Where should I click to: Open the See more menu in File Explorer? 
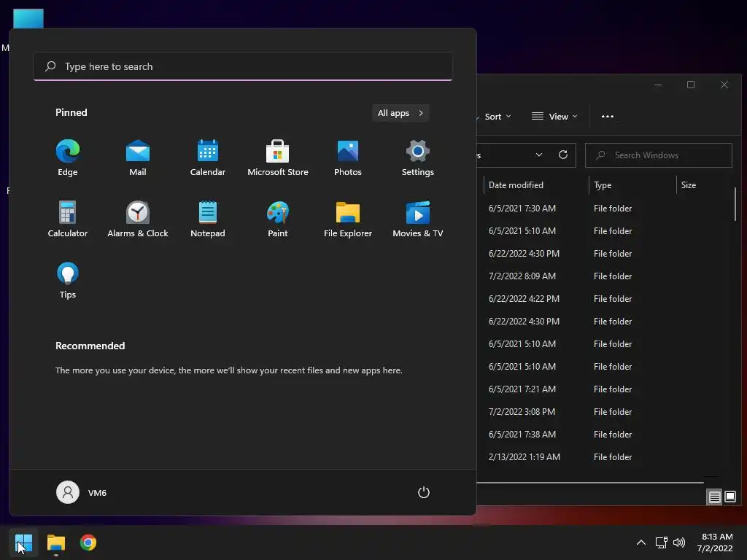click(608, 117)
